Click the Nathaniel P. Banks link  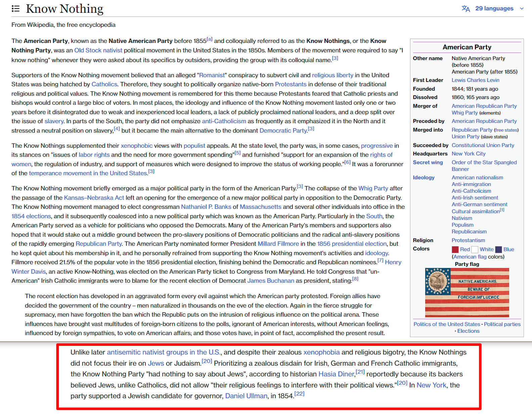(x=206, y=207)
